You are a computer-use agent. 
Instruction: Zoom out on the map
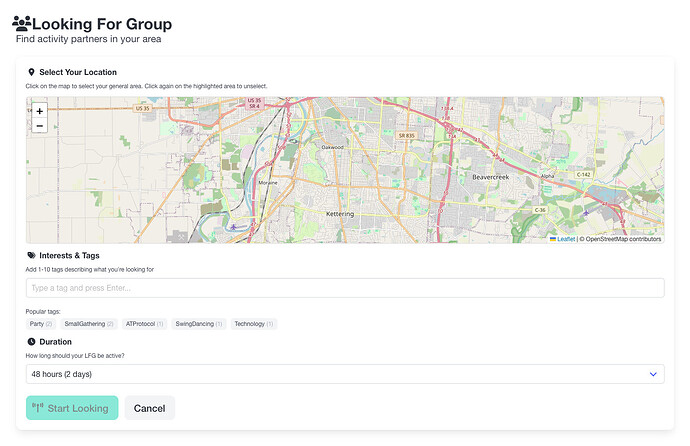(x=39, y=126)
